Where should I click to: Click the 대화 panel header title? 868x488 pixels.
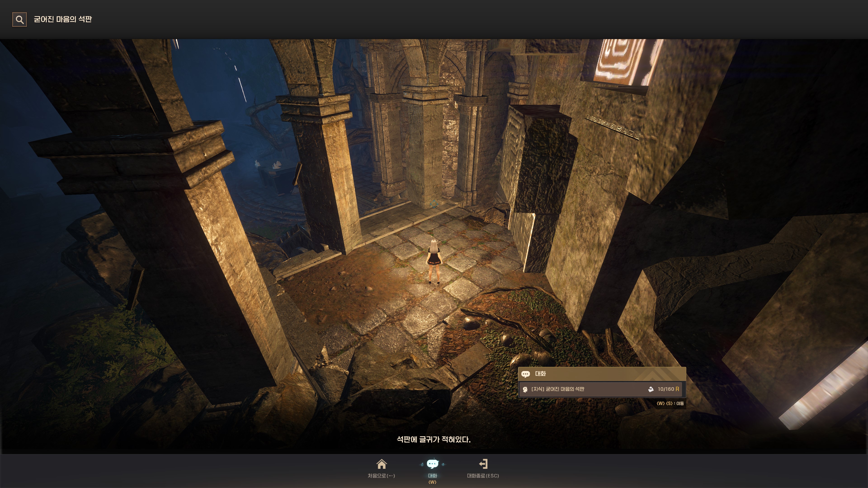pos(540,374)
